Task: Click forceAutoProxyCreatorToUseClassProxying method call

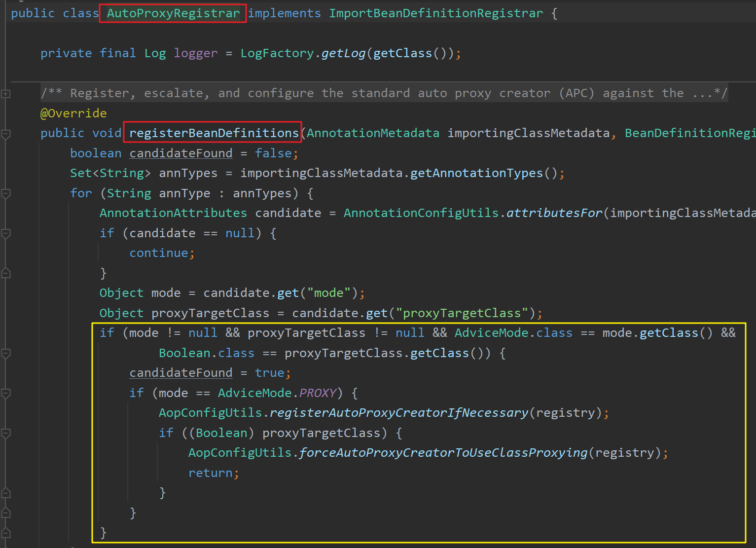Action: click(x=443, y=453)
